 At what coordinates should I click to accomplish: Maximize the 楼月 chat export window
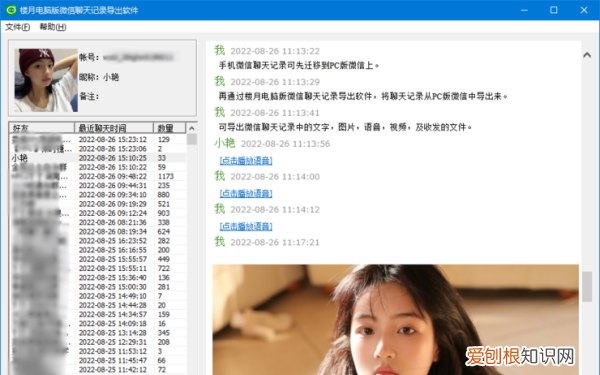pyautogui.click(x=554, y=10)
